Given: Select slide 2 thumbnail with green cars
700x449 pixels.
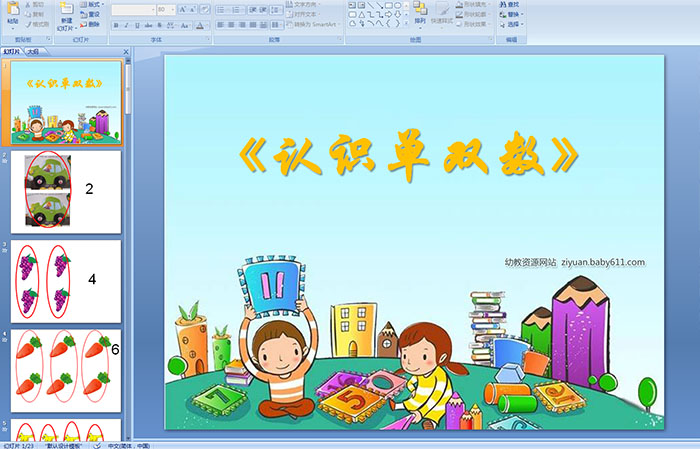Looking at the screenshot, I should click(66, 192).
